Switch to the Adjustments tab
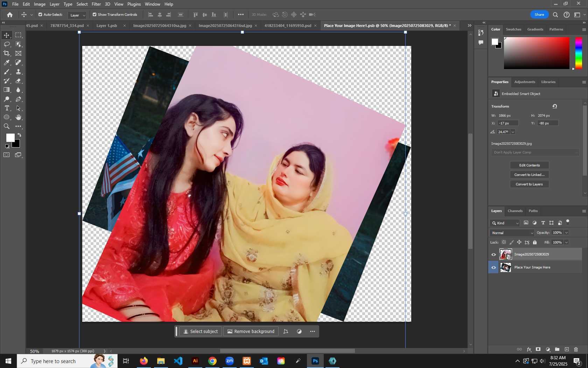Screen dimensions: 588x368 click(525, 82)
